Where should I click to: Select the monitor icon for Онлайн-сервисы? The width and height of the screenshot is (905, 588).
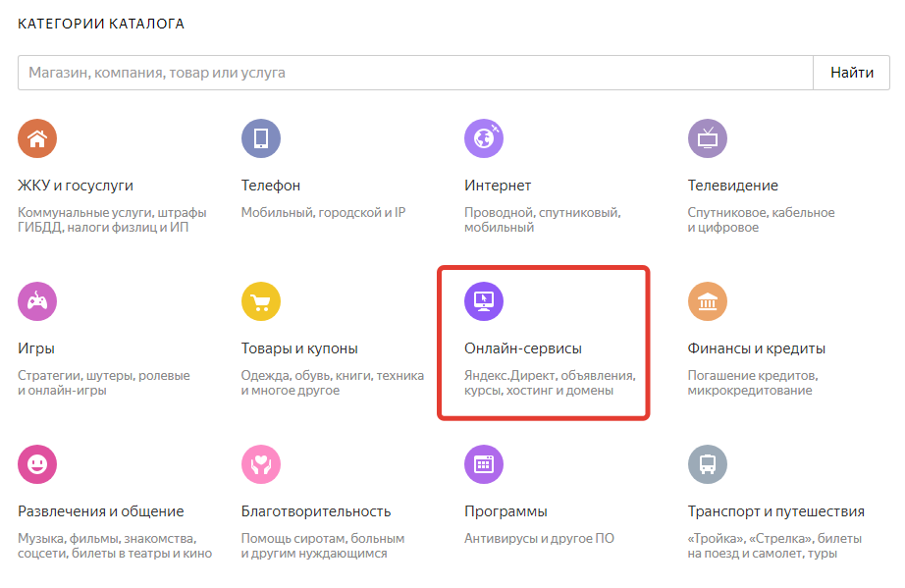(x=483, y=301)
